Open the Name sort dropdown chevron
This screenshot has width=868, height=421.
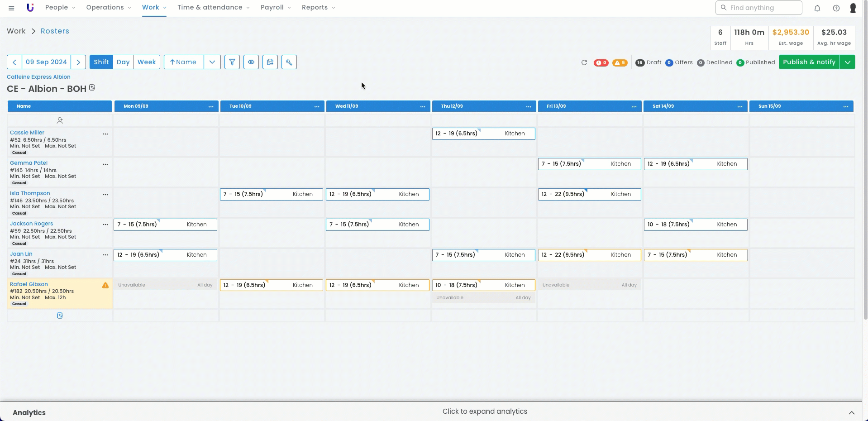(x=212, y=62)
